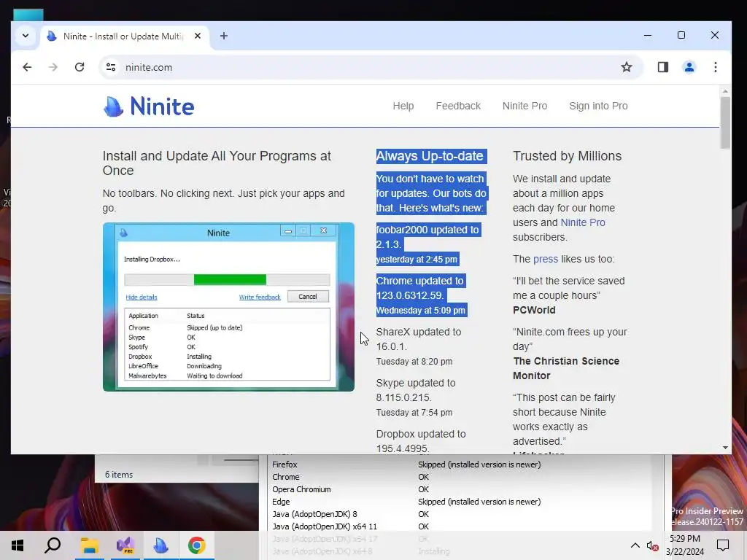Click 'Chrome updated to 123.0.6312.59.' text
Viewport: 747px width, 560px height.
pyautogui.click(x=419, y=288)
